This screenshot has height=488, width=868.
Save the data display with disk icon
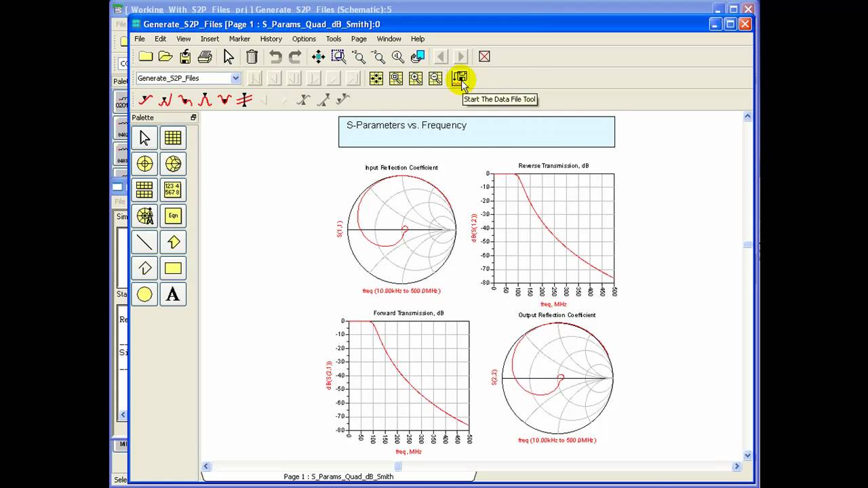point(185,57)
